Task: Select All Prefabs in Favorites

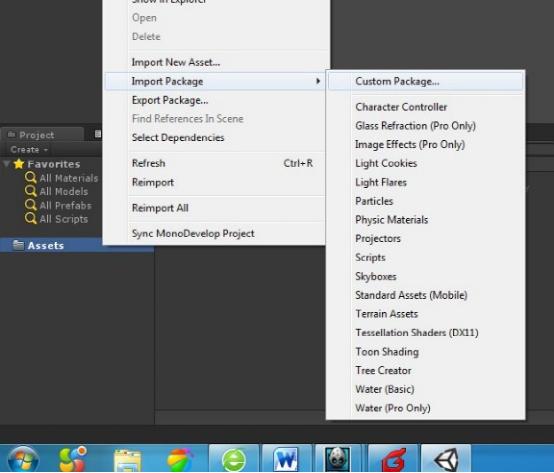Action: (65, 205)
